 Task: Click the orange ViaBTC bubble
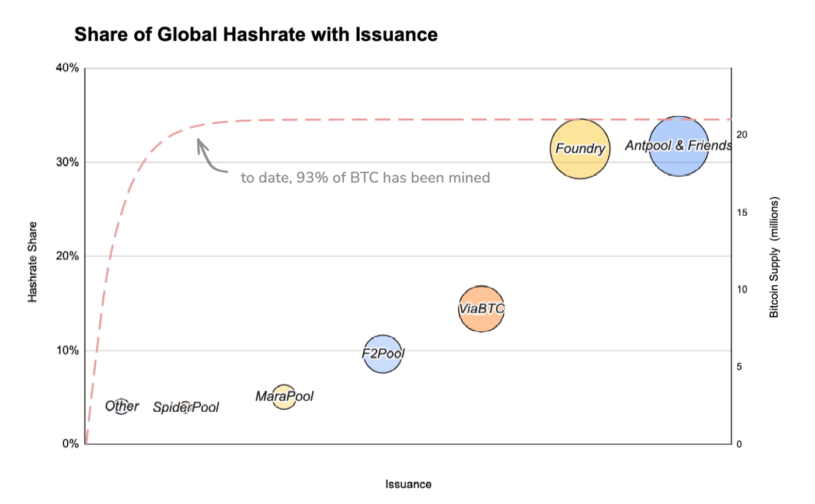click(x=481, y=309)
